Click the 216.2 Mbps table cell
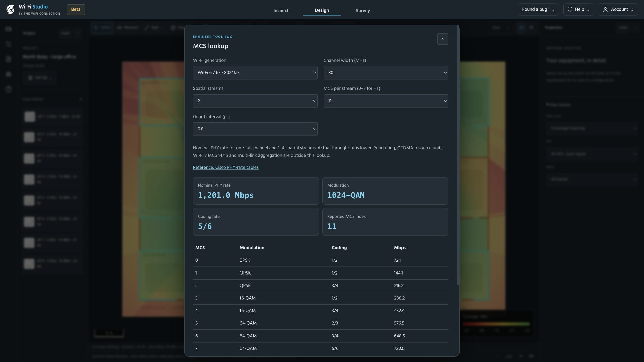 pyautogui.click(x=398, y=286)
